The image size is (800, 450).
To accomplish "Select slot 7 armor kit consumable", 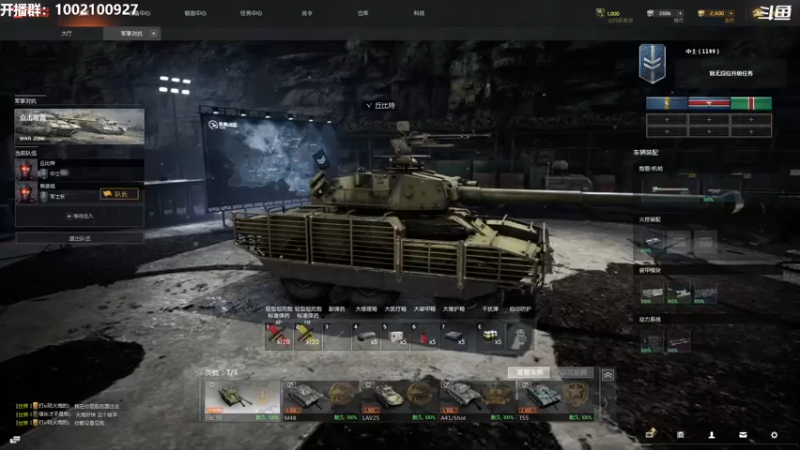I will [x=453, y=336].
